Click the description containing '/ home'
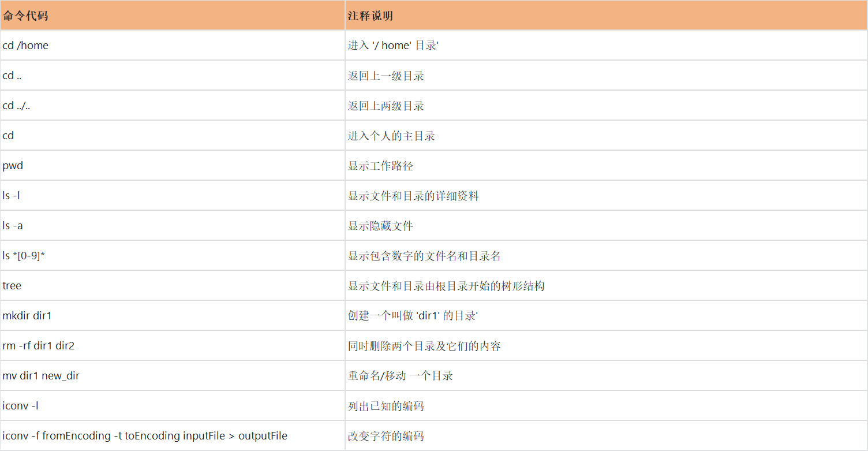Viewport: 868px width, 451px height. (x=394, y=46)
